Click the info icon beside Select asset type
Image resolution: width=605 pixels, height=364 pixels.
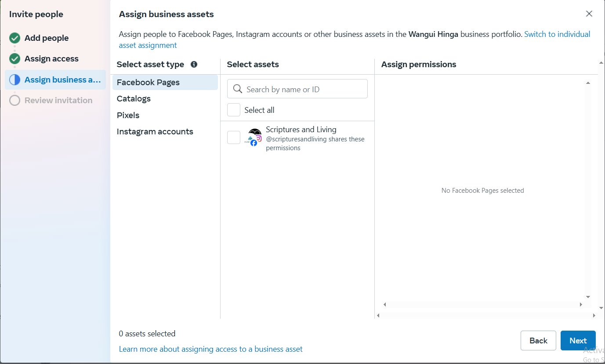pos(194,65)
